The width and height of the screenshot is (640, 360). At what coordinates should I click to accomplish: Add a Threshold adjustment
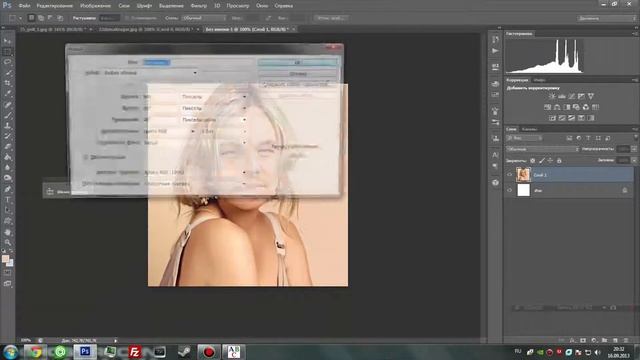point(571,118)
